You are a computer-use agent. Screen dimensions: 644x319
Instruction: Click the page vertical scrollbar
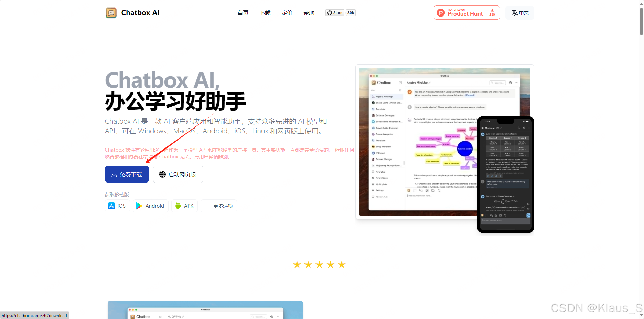pyautogui.click(x=641, y=21)
